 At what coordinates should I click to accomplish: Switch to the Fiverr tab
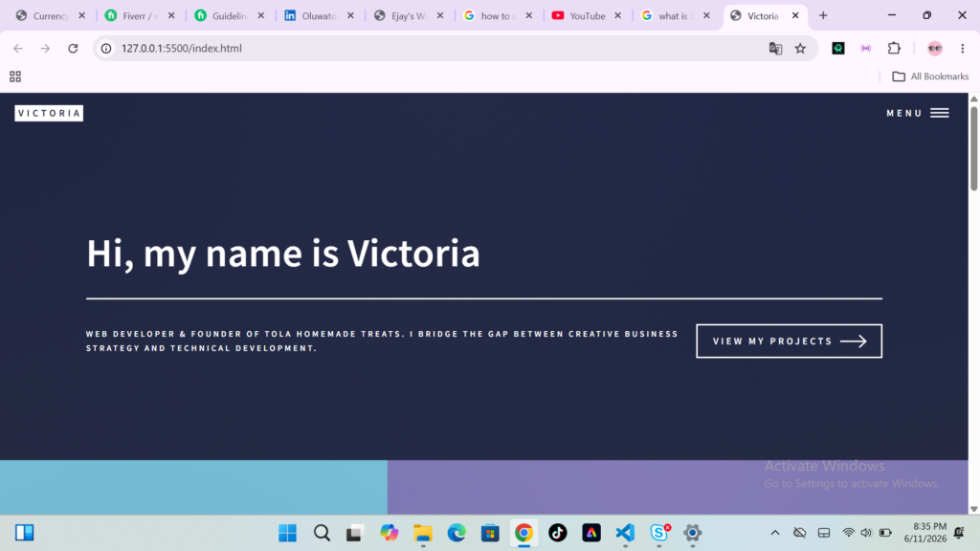(x=141, y=15)
